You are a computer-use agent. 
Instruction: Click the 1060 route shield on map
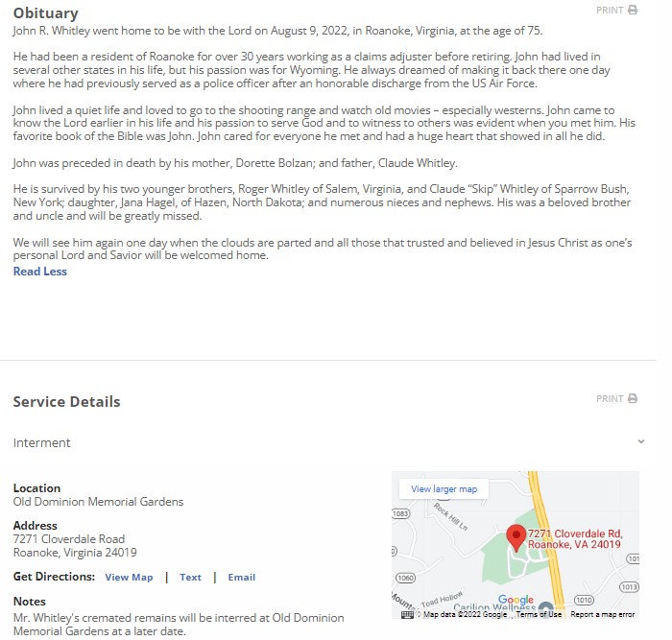(405, 578)
